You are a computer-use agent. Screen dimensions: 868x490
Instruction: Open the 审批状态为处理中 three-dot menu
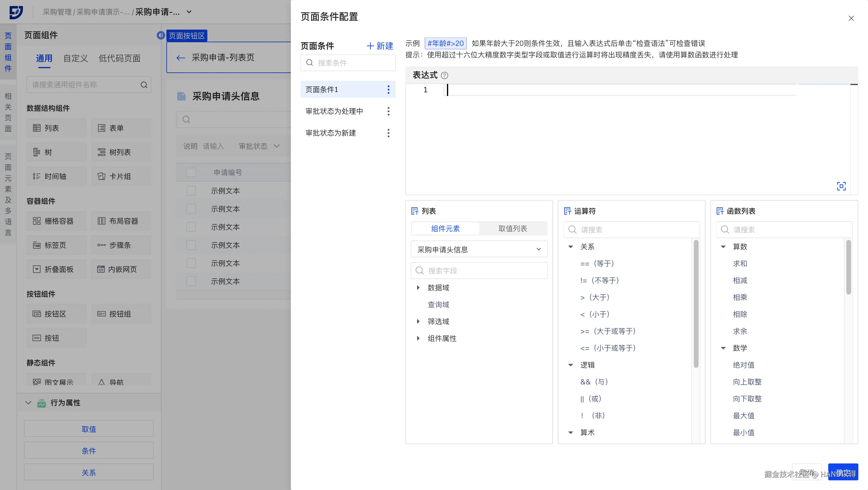click(x=388, y=111)
